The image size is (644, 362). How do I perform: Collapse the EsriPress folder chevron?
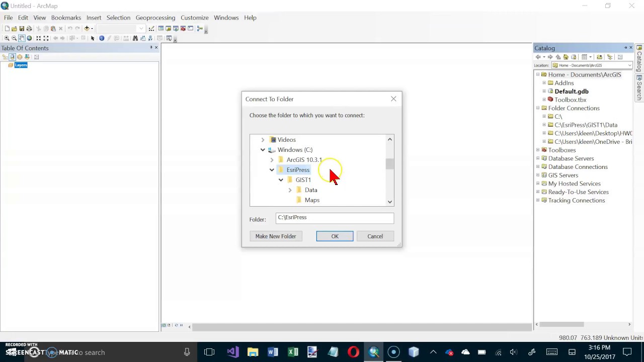click(272, 170)
